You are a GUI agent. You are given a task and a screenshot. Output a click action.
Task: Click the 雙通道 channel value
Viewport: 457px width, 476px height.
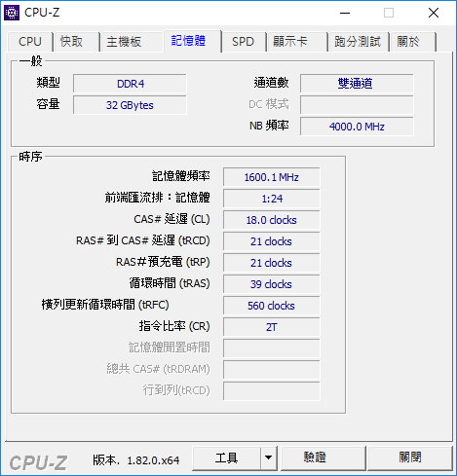[x=357, y=84]
